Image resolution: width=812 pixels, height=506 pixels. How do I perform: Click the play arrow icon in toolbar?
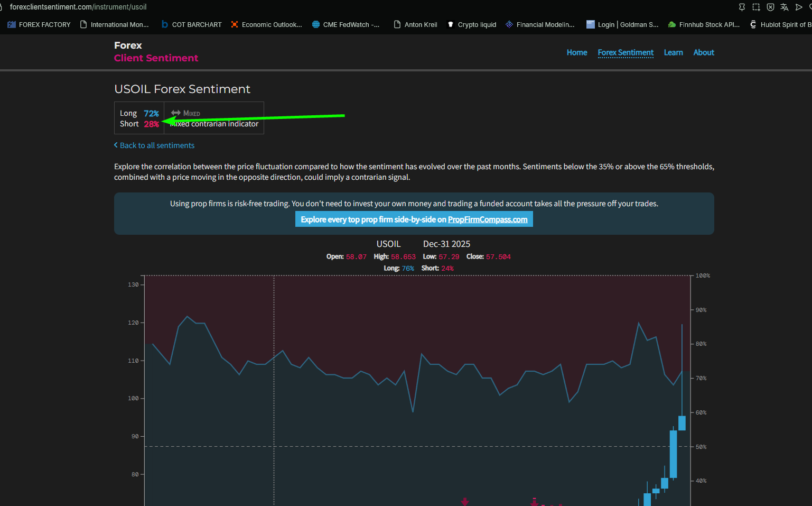799,7
